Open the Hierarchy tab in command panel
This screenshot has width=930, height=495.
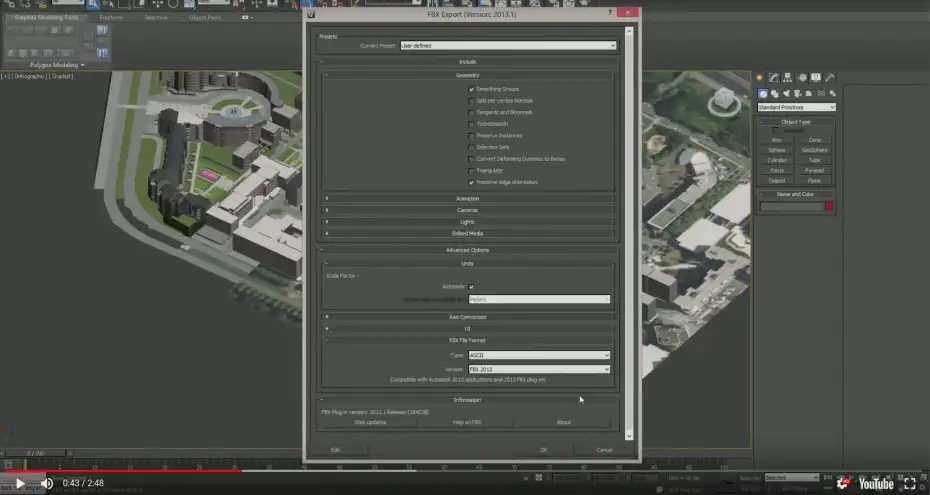point(788,78)
